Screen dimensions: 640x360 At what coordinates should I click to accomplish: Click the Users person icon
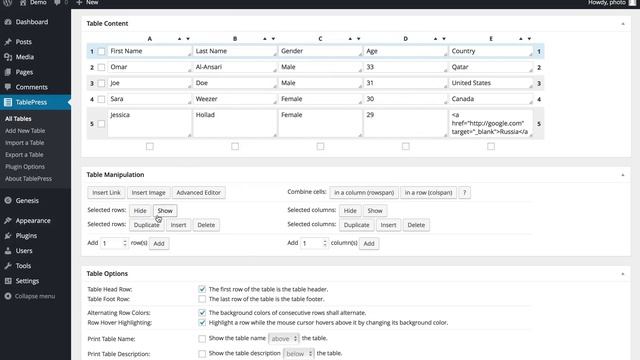click(8, 251)
